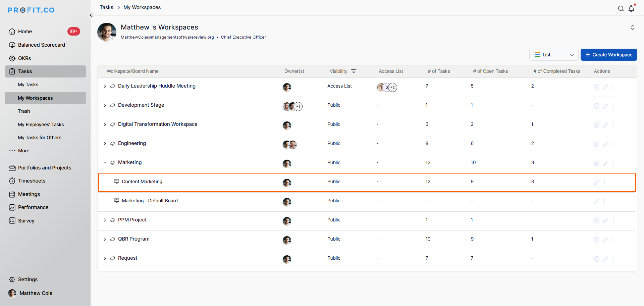Click the edit pencil for Development Stage
The width and height of the screenshot is (644, 306).
(605, 106)
